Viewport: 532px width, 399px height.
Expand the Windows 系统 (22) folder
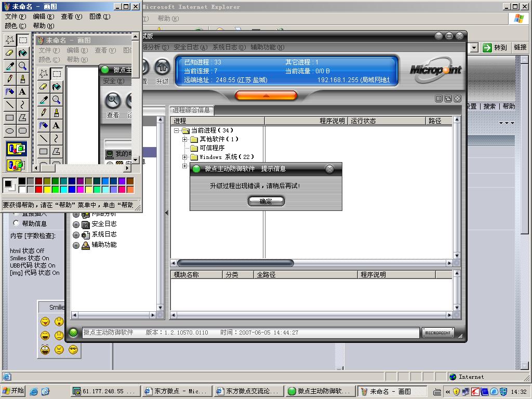pyautogui.click(x=184, y=157)
